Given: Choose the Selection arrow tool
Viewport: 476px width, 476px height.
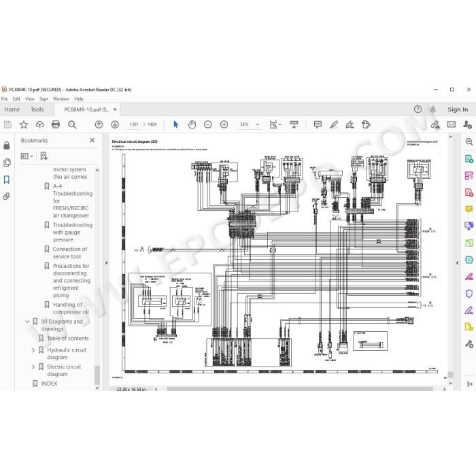Looking at the screenshot, I should pyautogui.click(x=175, y=124).
